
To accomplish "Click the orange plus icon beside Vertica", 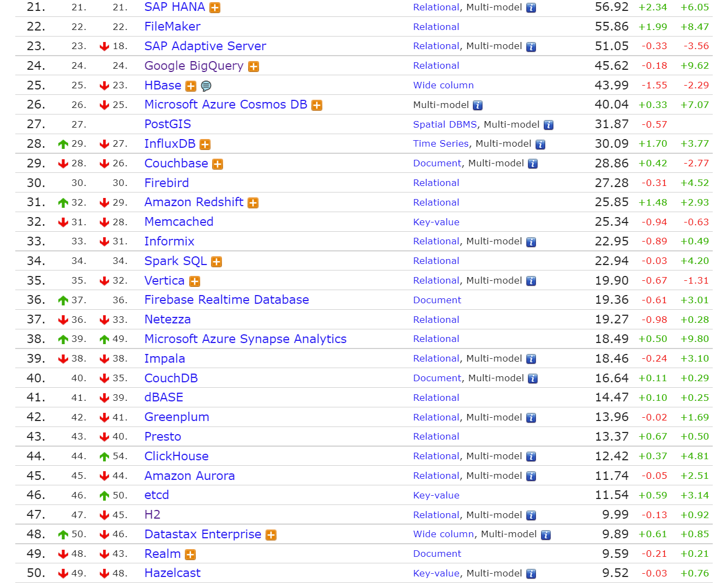I will tap(195, 281).
